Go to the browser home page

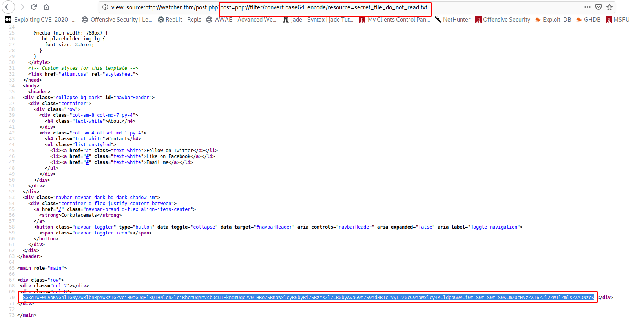[46, 7]
